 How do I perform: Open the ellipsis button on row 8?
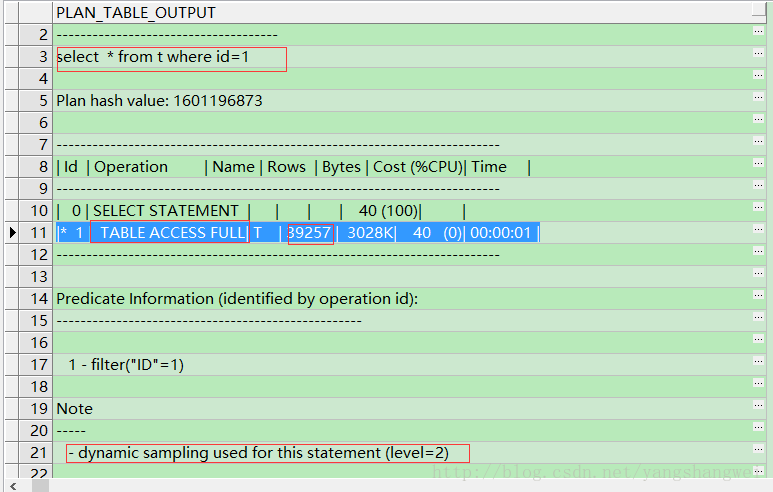pos(759,163)
